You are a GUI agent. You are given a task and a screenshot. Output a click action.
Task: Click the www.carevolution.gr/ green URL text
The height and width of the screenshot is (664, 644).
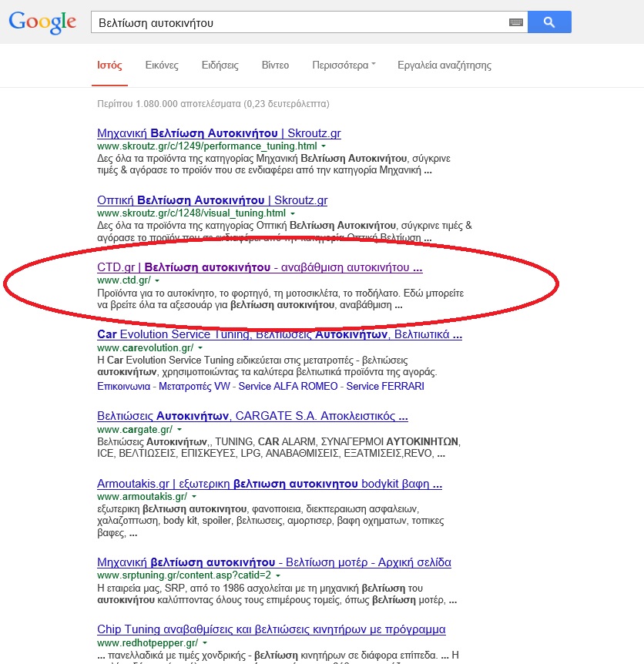point(146,347)
